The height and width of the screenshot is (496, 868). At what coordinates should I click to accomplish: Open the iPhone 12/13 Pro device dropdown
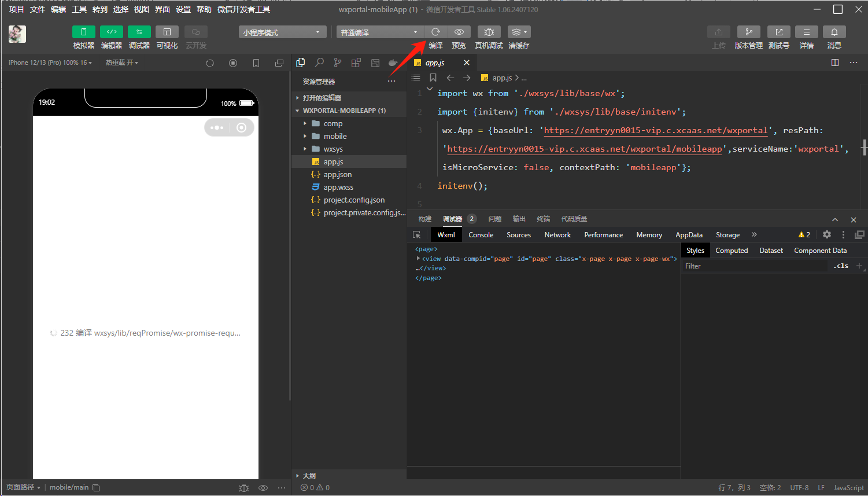pos(50,63)
